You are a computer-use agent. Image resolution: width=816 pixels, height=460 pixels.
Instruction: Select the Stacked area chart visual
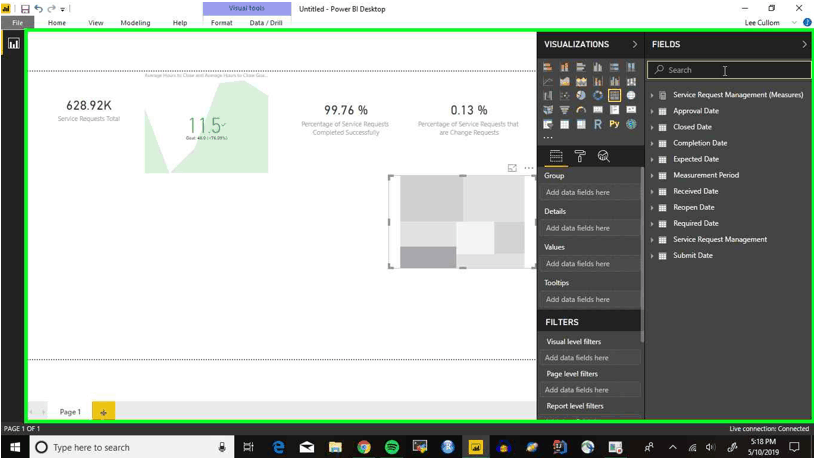pos(581,81)
